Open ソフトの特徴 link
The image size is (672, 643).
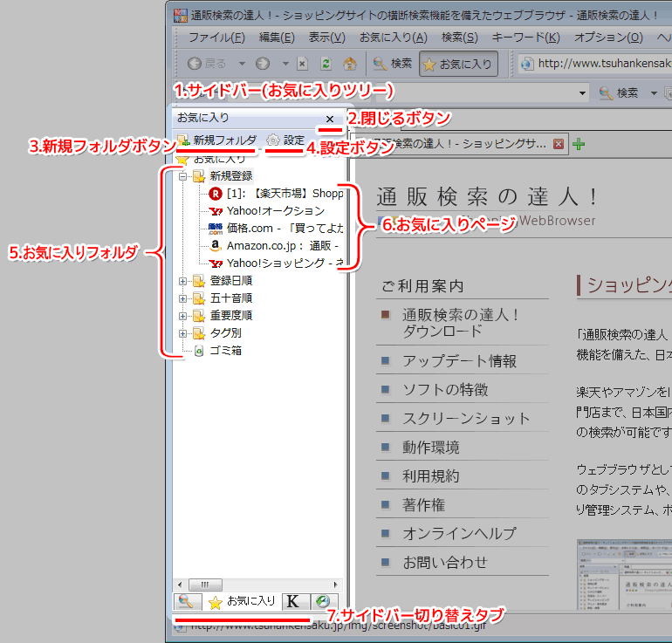pyautogui.click(x=445, y=390)
